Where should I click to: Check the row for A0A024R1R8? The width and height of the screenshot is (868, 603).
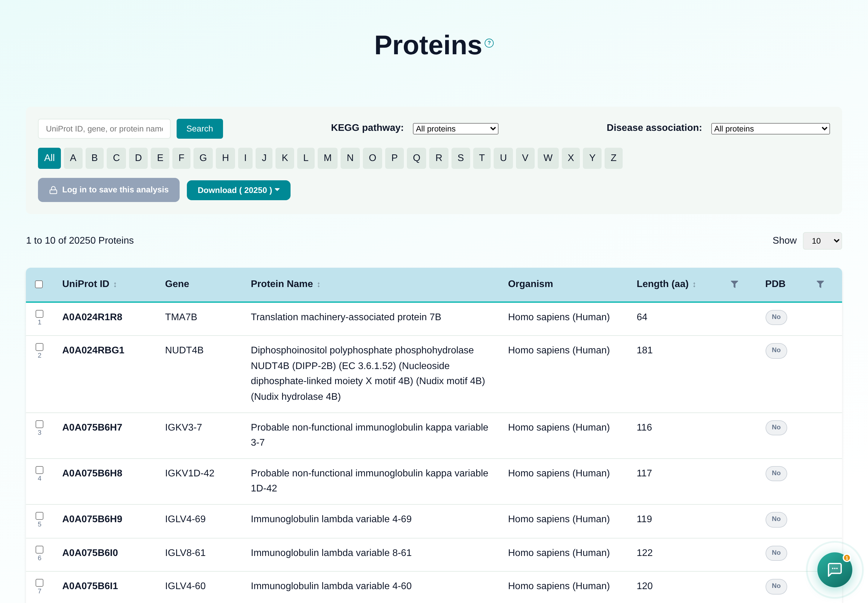39,314
